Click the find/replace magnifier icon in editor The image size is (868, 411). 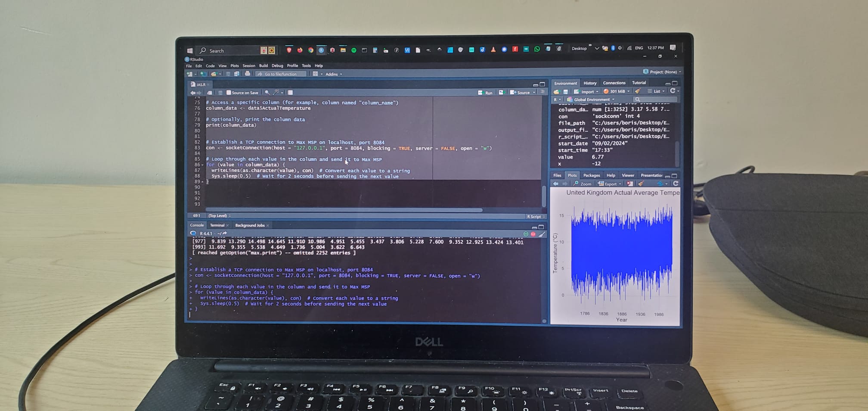[x=267, y=93]
